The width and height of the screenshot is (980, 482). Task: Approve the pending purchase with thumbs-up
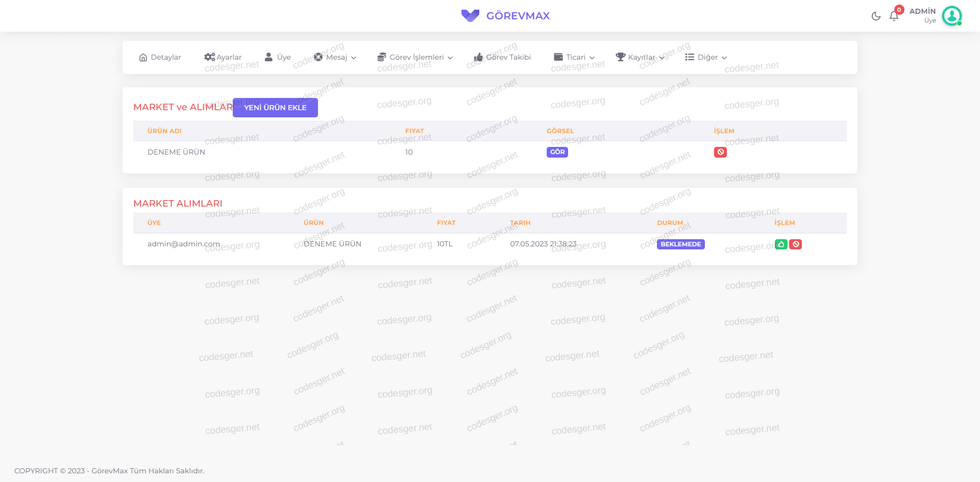[781, 244]
